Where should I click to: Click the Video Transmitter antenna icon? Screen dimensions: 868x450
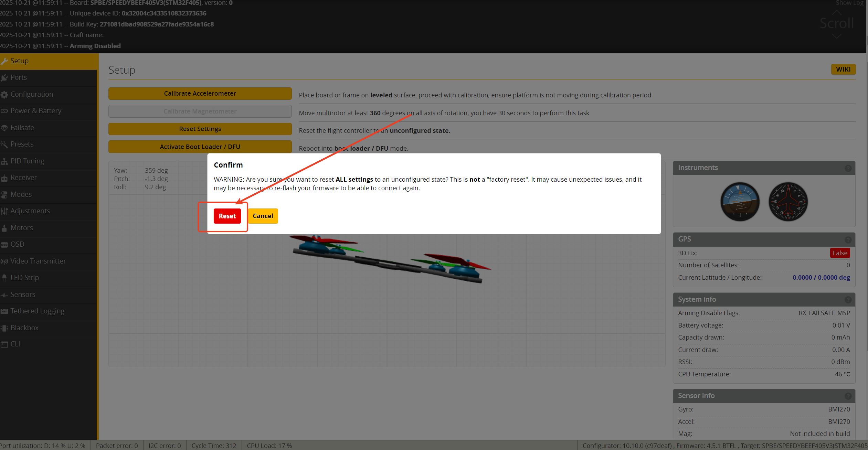coord(4,261)
